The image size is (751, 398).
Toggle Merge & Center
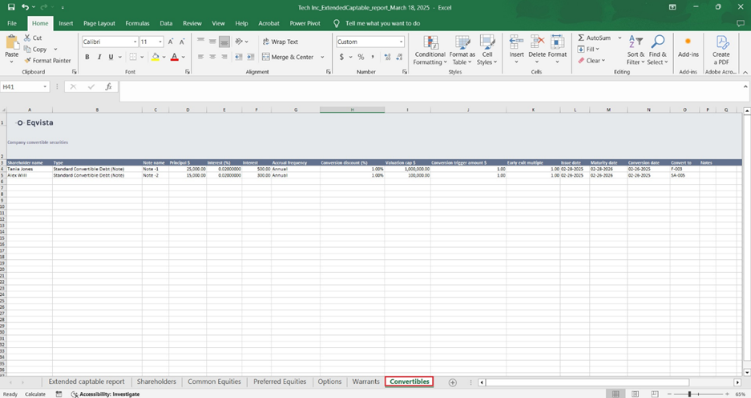pos(288,57)
